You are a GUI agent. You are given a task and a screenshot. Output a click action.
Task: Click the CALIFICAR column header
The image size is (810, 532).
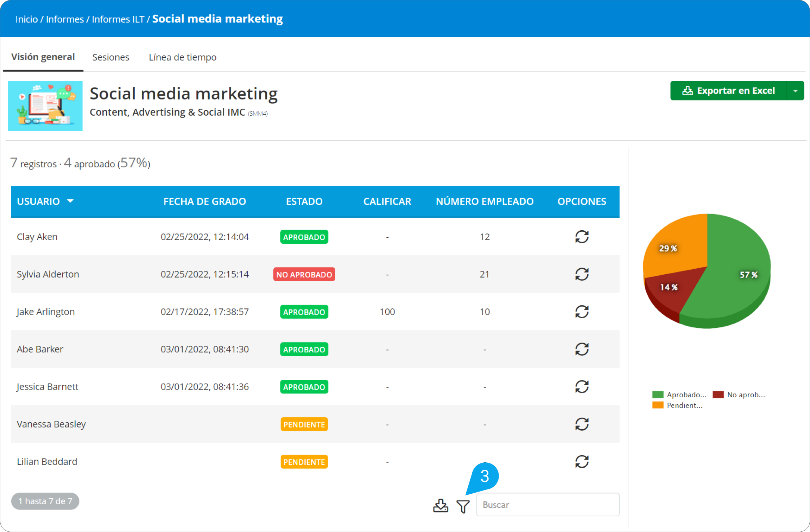(x=387, y=201)
